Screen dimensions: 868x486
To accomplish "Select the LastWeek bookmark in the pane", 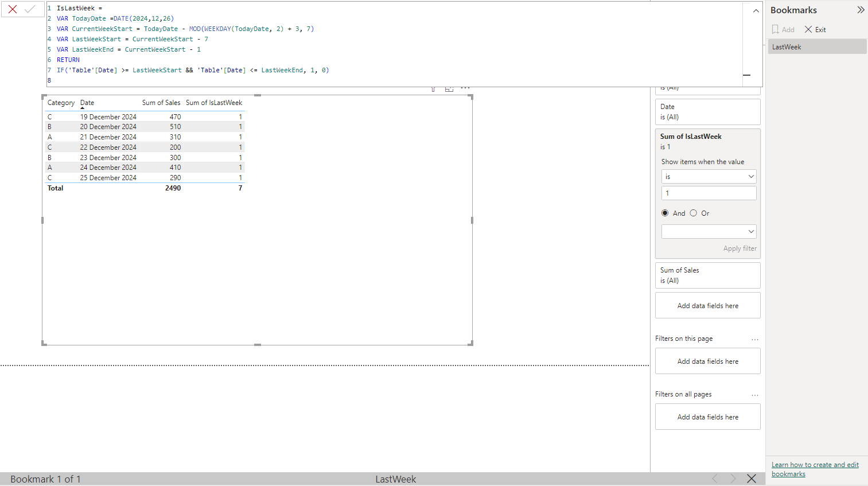I will coord(817,46).
